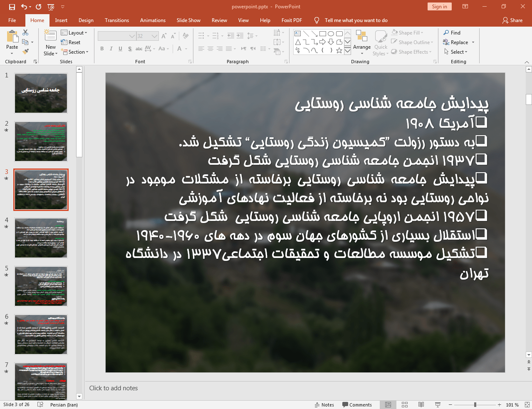532x409 pixels.
Task: Click the zoom slider handle
Action: coord(475,404)
